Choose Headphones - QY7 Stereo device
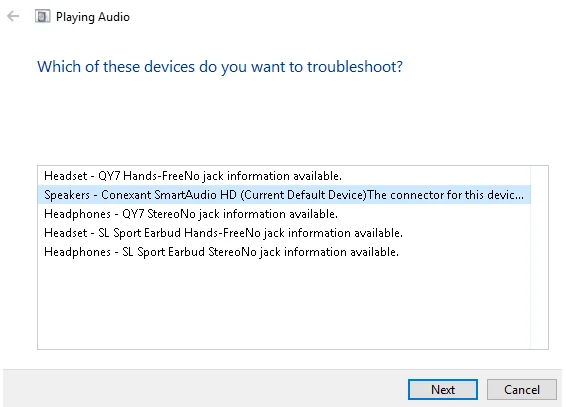This screenshot has width=566, height=407. pos(284,214)
